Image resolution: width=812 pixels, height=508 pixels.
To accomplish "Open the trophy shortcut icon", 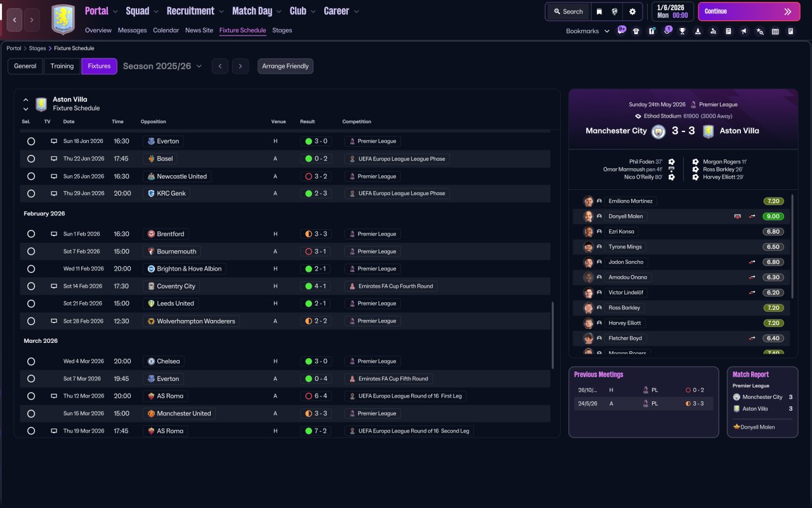I will point(683,31).
